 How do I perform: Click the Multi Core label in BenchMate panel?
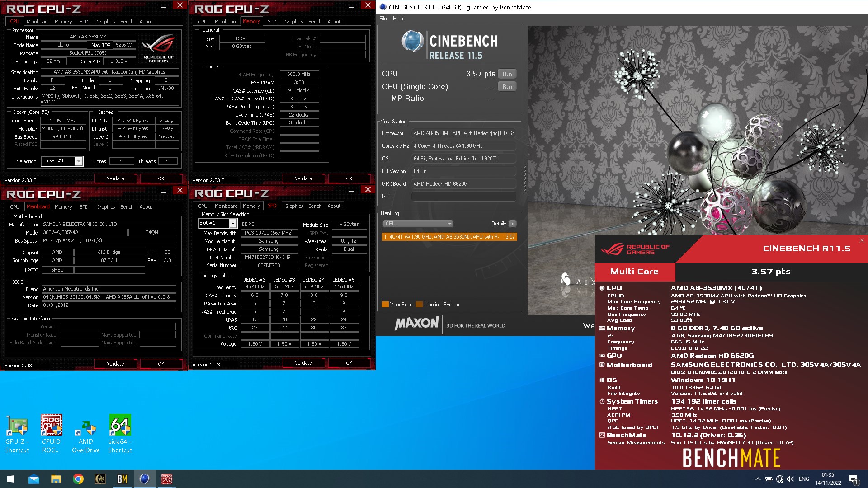[x=634, y=272]
